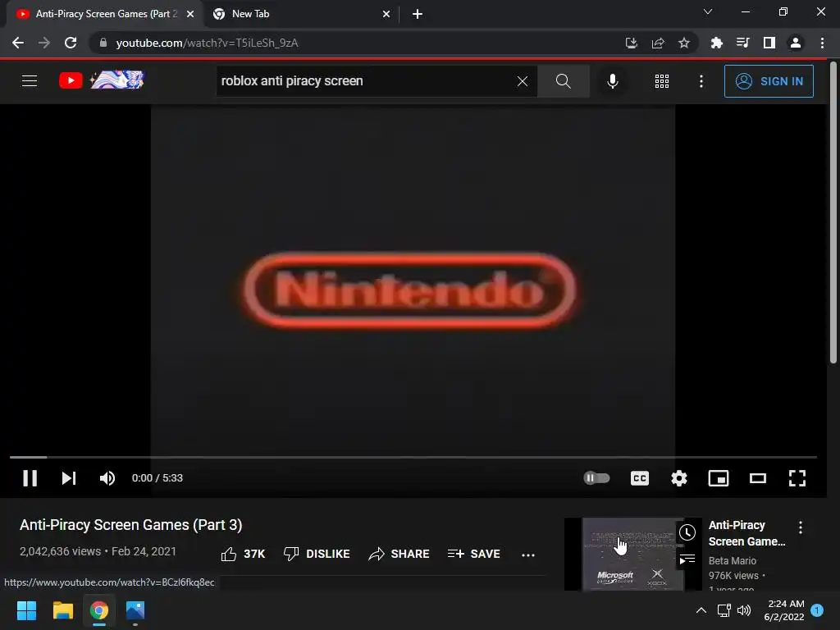Open File Explorer from taskbar
This screenshot has height=630, width=840.
pyautogui.click(x=62, y=610)
